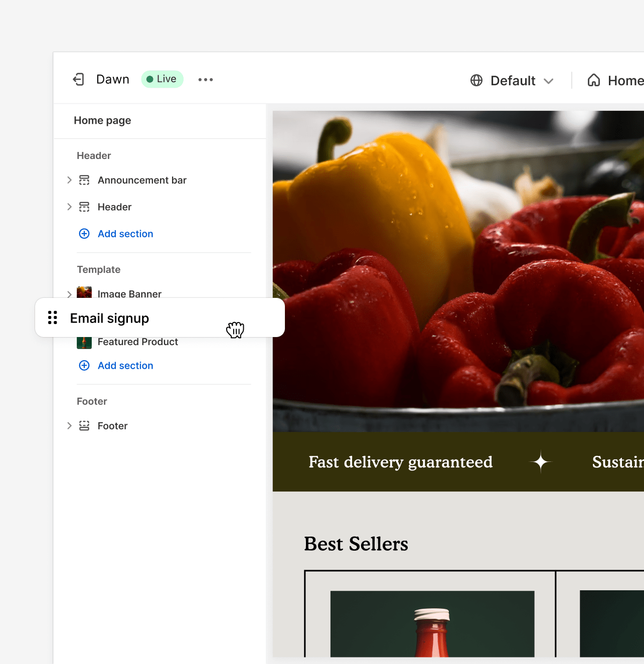Screen dimensions: 644x664
Task: Select the Announcement bar row label
Action: 142,180
